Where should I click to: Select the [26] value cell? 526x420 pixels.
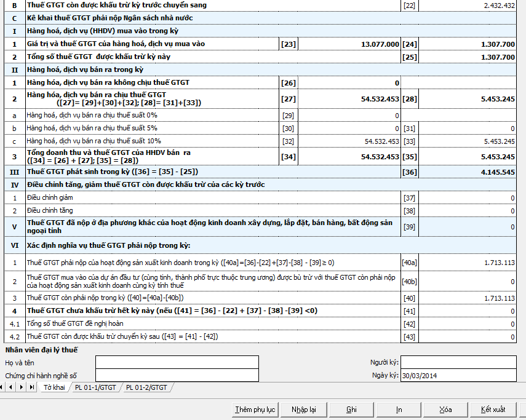(349, 83)
